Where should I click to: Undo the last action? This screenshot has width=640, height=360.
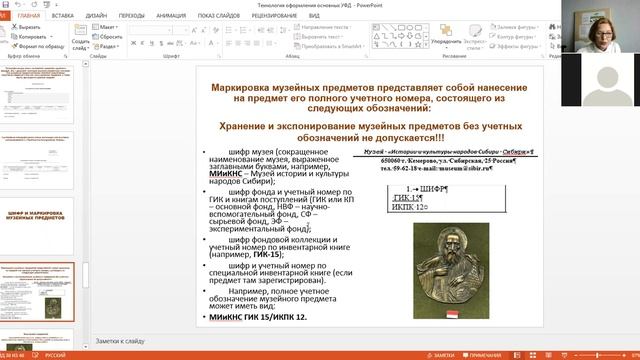[x=18, y=4]
